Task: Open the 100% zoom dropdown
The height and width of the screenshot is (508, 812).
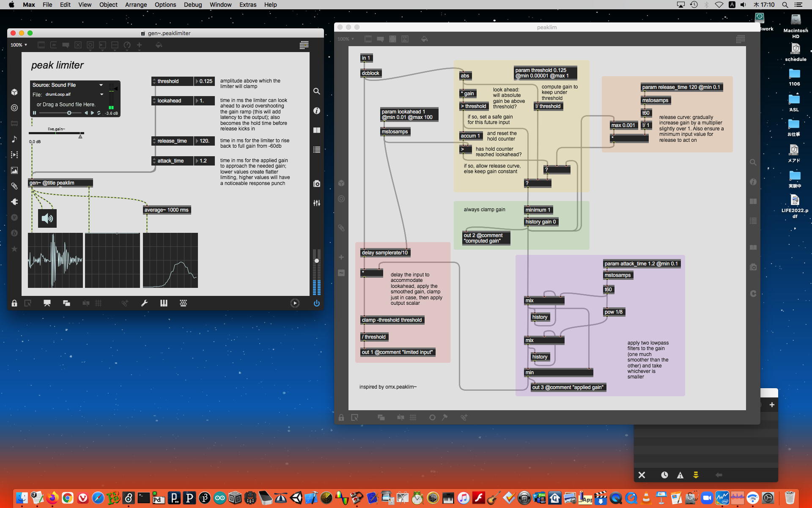Action: point(19,45)
